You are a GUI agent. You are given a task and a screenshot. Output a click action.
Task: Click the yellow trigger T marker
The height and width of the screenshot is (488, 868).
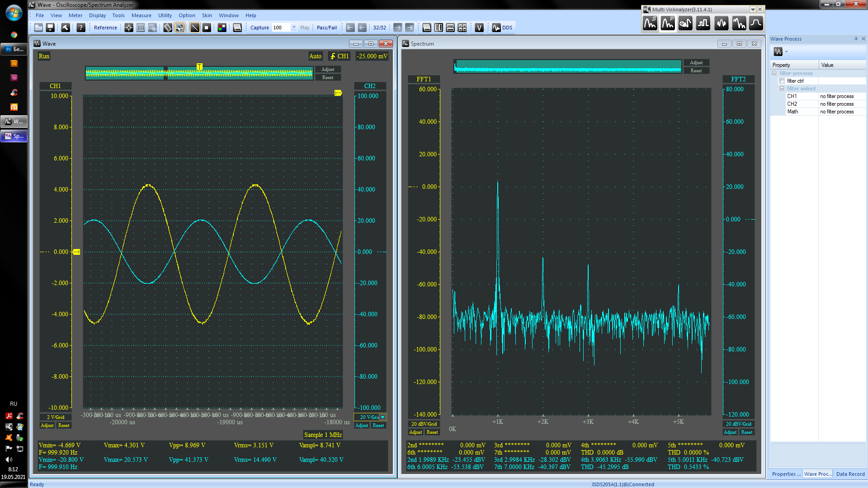(199, 67)
